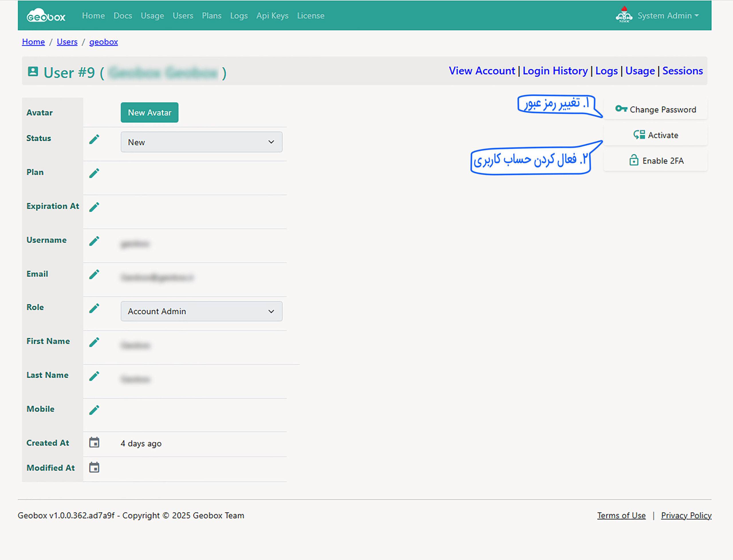Open the Status dropdown showing New
The height and width of the screenshot is (560, 733).
point(201,142)
